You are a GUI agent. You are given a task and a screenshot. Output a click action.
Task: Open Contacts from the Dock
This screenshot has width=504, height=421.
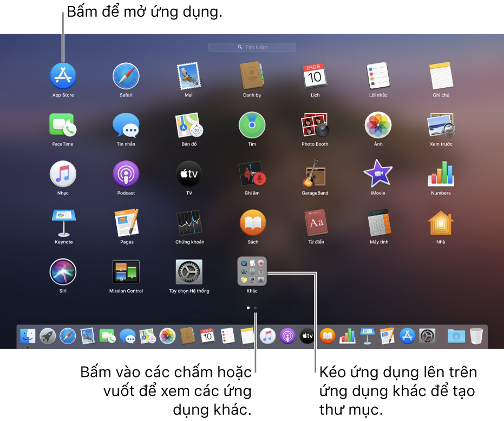(x=187, y=336)
